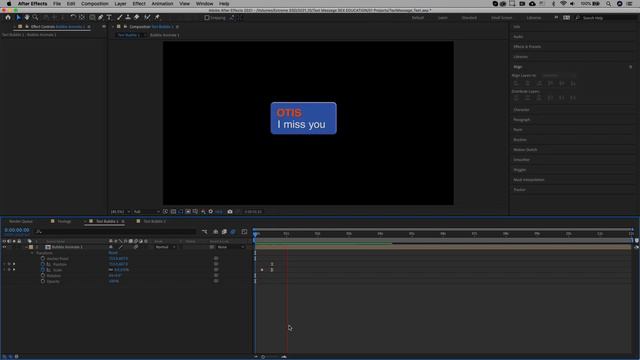Open the viewer resolution Full dropdown
The image size is (640, 360).
[146, 212]
